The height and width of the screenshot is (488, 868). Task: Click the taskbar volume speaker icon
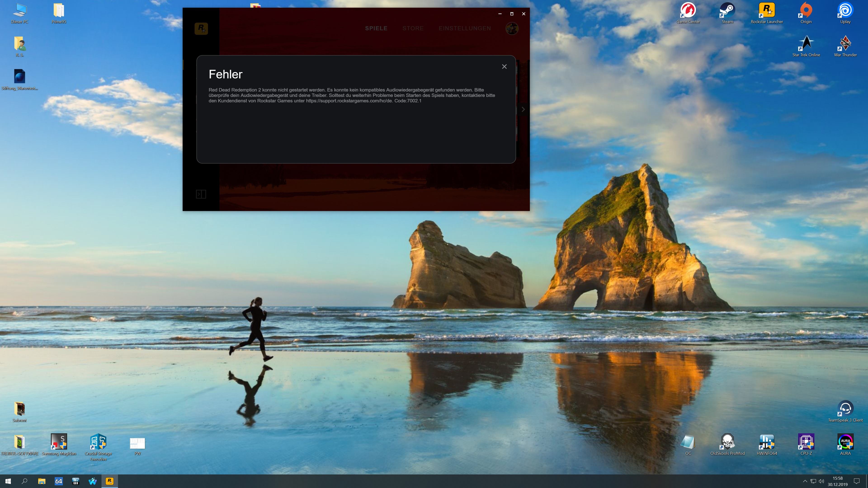(x=821, y=481)
